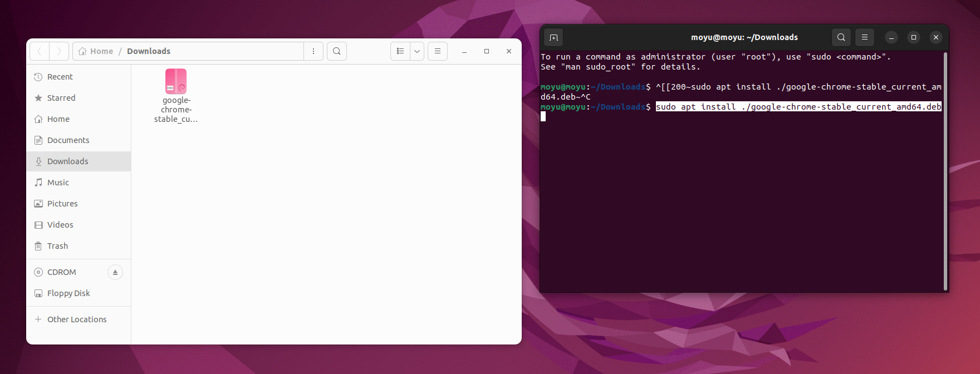Open Starred in sidebar
980x374 pixels.
tap(79, 98)
